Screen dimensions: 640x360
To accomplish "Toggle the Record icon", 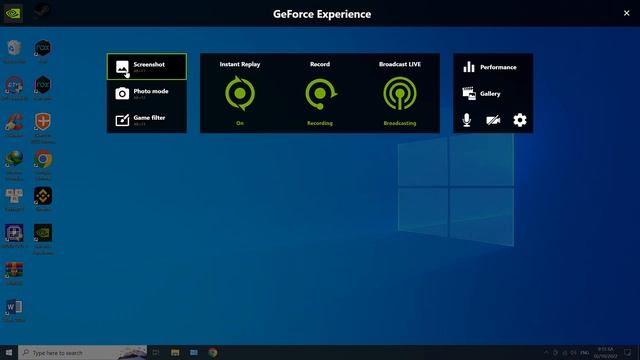I will pos(320,94).
